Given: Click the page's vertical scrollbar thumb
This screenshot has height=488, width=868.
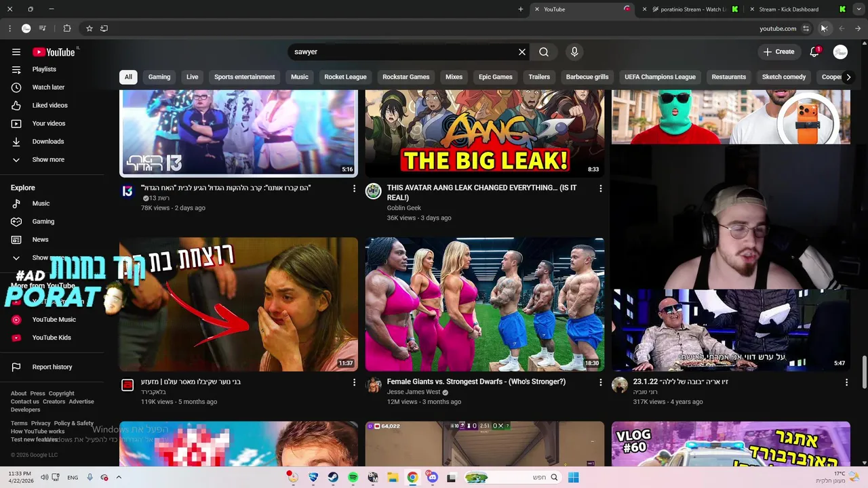Looking at the screenshot, I should point(864,371).
